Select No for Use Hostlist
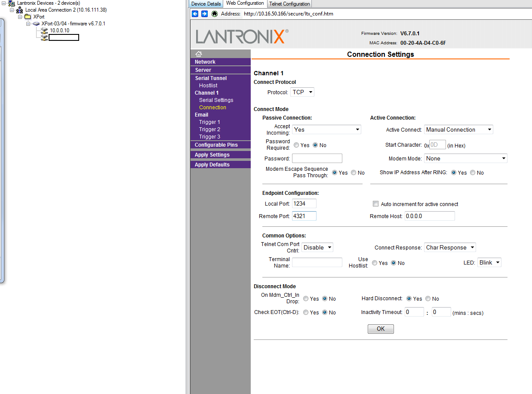This screenshot has width=532, height=394. tap(394, 263)
